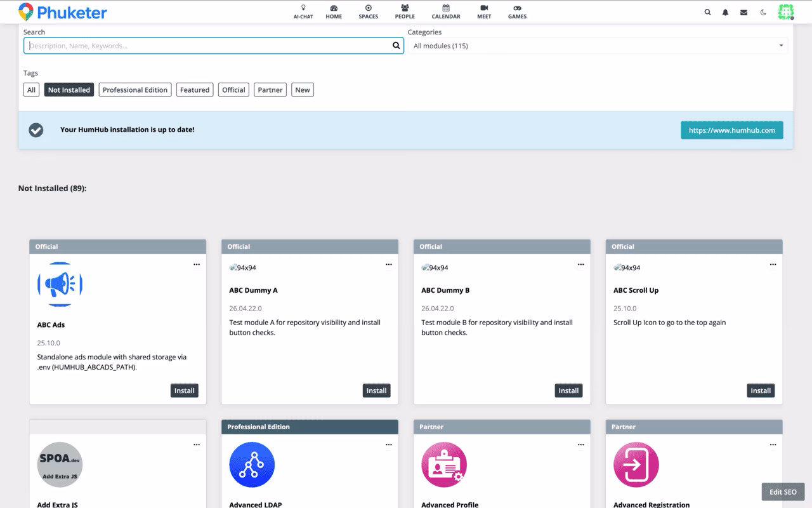
Task: Toggle dark mode moon icon
Action: 763,12
